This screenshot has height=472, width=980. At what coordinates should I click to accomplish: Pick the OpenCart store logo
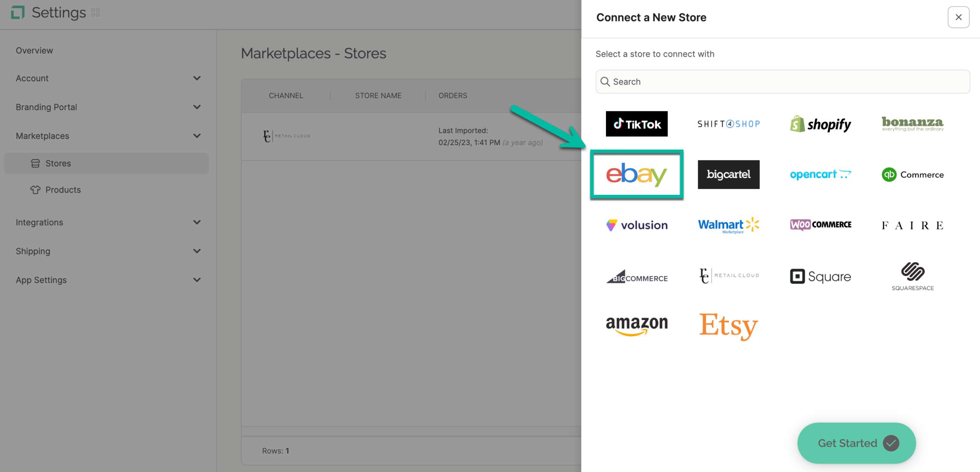(820, 175)
